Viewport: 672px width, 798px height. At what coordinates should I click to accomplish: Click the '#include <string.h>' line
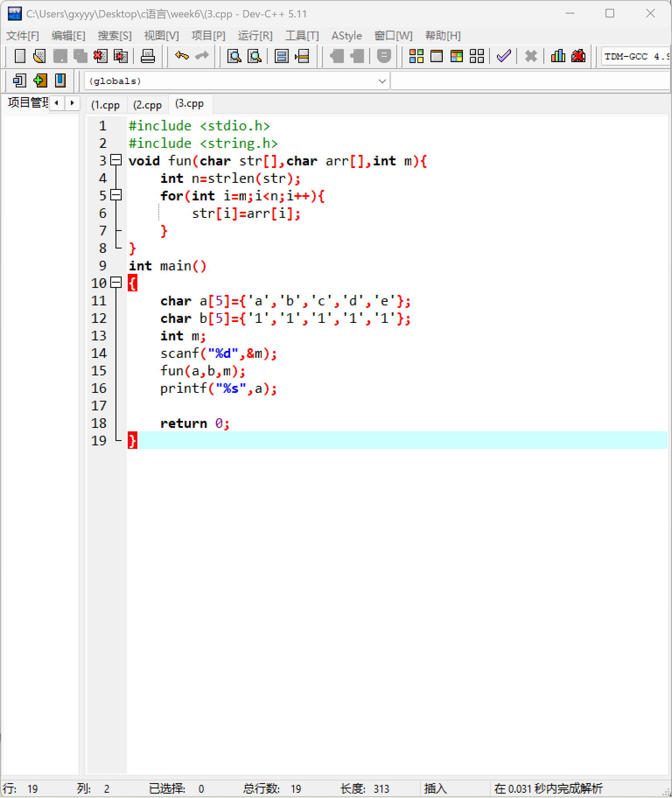click(x=203, y=143)
